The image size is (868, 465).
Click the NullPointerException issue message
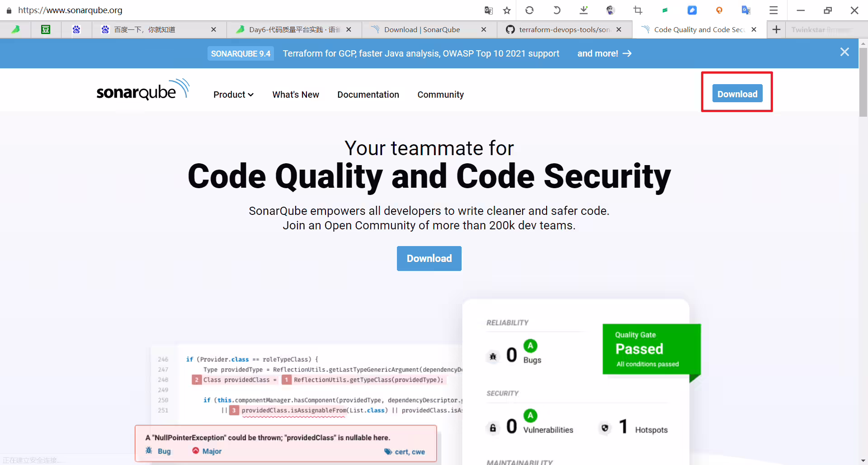click(x=268, y=437)
